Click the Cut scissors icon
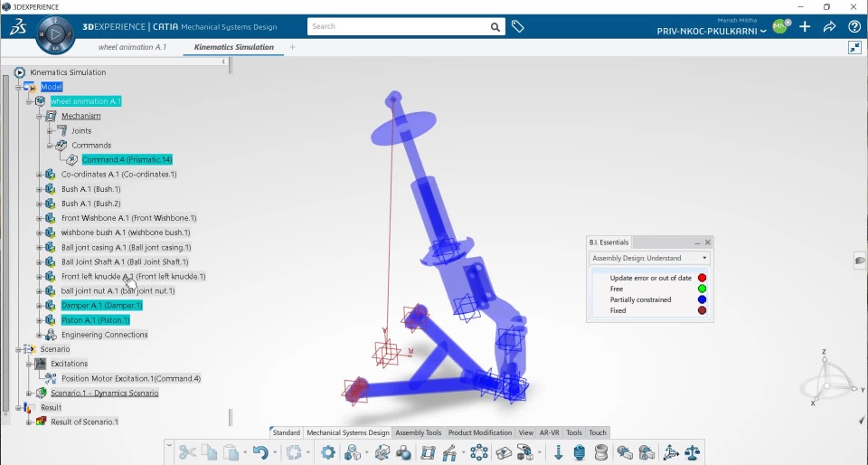This screenshot has width=868, height=465. [x=187, y=451]
